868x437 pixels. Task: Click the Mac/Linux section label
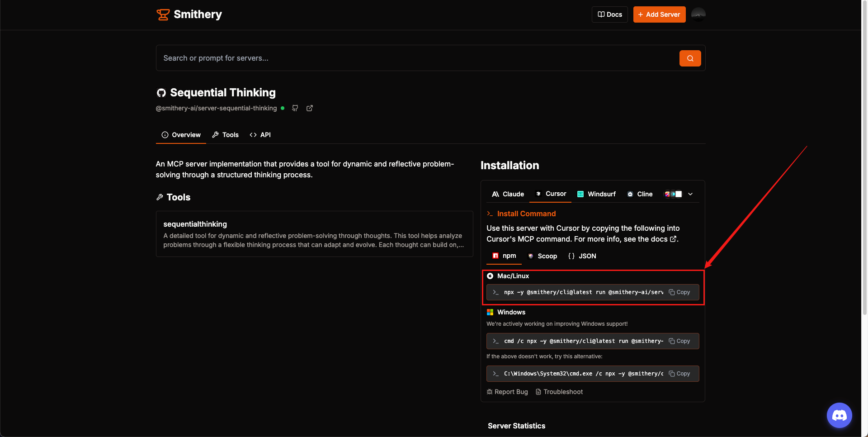pos(513,276)
